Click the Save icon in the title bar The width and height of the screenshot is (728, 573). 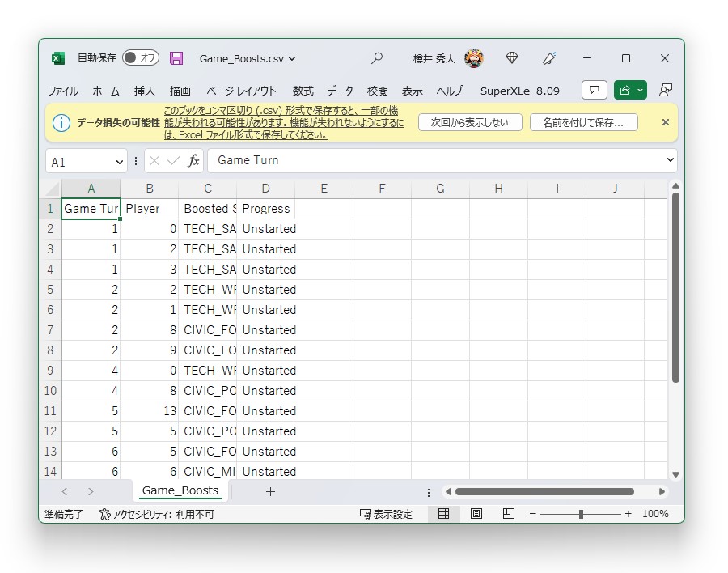click(176, 57)
